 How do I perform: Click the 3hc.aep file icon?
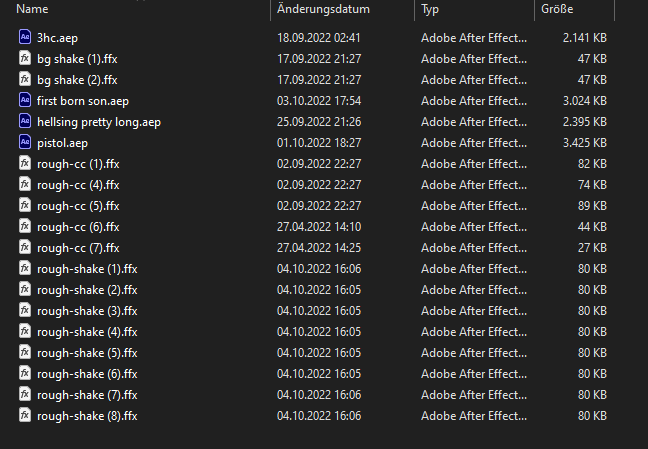[x=25, y=37]
